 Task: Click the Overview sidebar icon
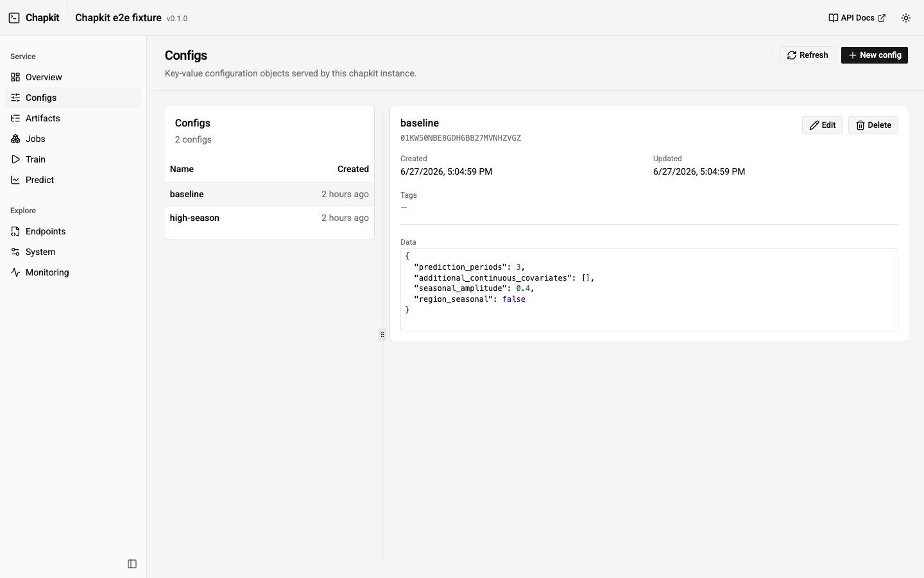(15, 77)
